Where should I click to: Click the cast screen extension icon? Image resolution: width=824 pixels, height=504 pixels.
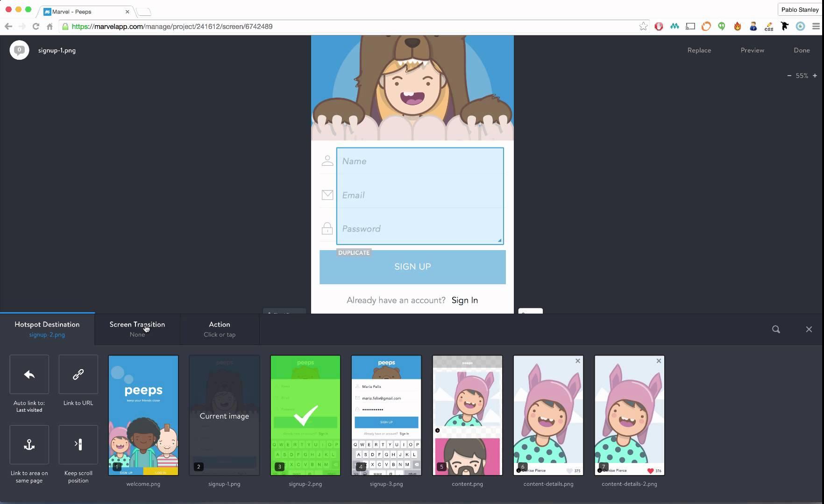[690, 27]
